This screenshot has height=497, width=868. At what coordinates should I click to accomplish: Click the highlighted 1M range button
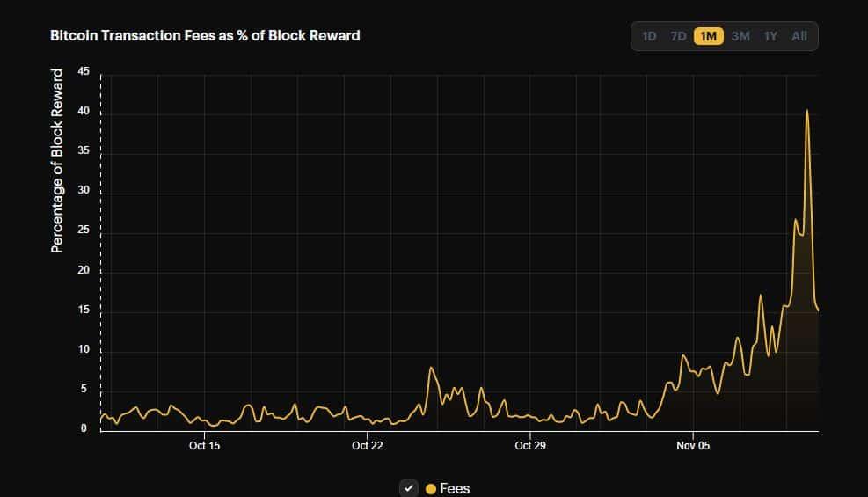coord(708,36)
